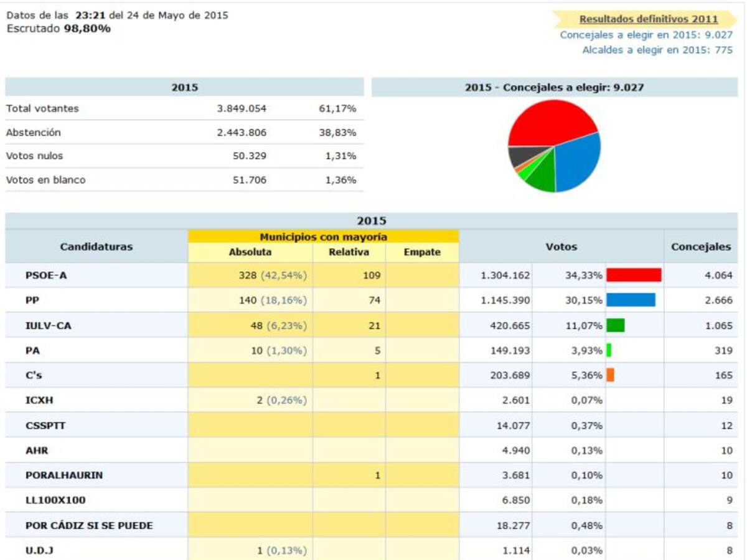Click the Votos column header
747x560 pixels.
(x=561, y=246)
